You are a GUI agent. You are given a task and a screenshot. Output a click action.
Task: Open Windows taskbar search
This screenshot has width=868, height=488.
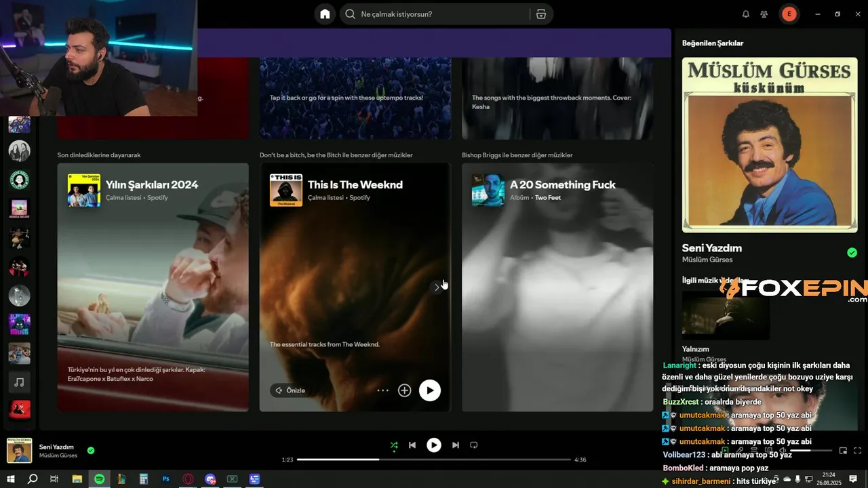33,479
